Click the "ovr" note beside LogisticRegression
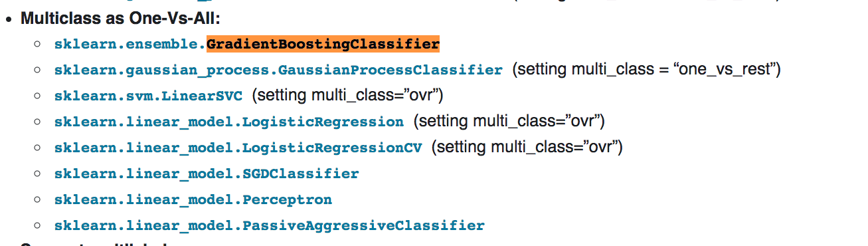868x246 pixels. (509, 122)
